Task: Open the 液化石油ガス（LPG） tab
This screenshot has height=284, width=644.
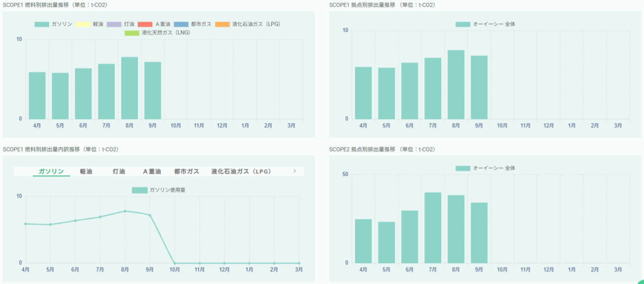Action: (241, 171)
